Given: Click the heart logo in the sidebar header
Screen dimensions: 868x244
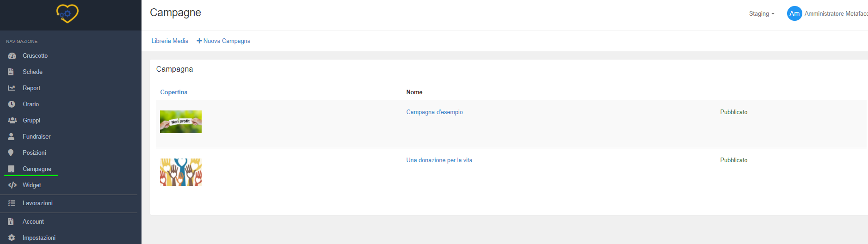Looking at the screenshot, I should pyautogui.click(x=68, y=14).
